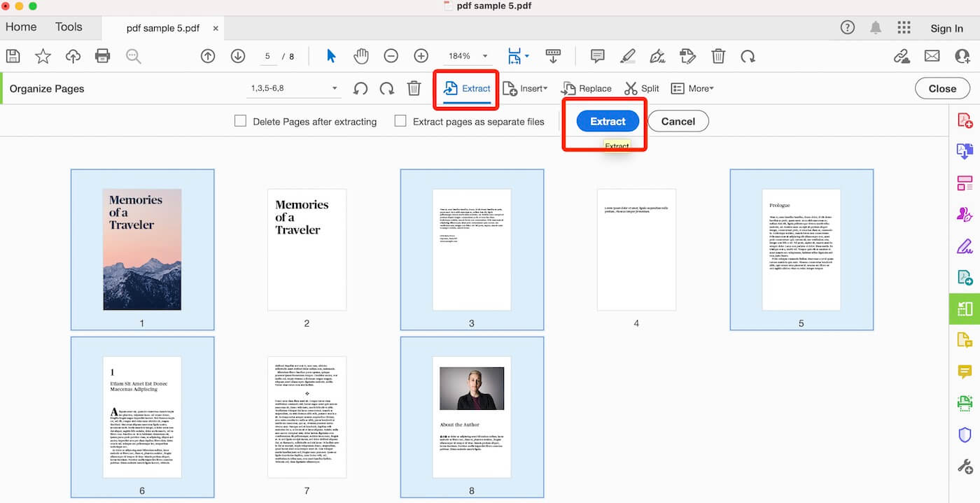This screenshot has height=503, width=980.
Task: Select the page 4 thumbnail
Action: [636, 249]
